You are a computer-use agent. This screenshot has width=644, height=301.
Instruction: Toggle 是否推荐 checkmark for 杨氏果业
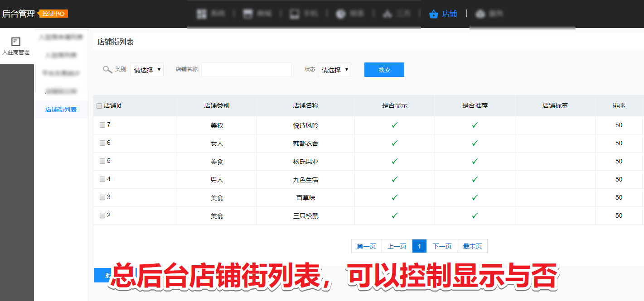(475, 161)
